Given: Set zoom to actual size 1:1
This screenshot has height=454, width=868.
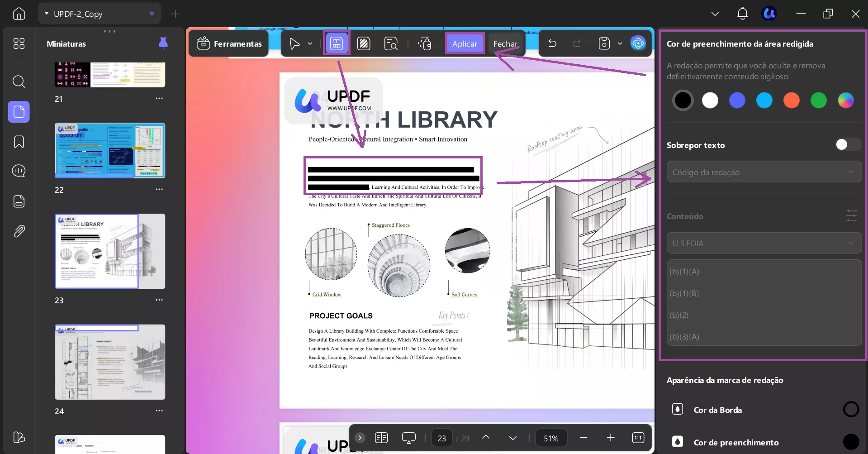Looking at the screenshot, I should coord(638,438).
